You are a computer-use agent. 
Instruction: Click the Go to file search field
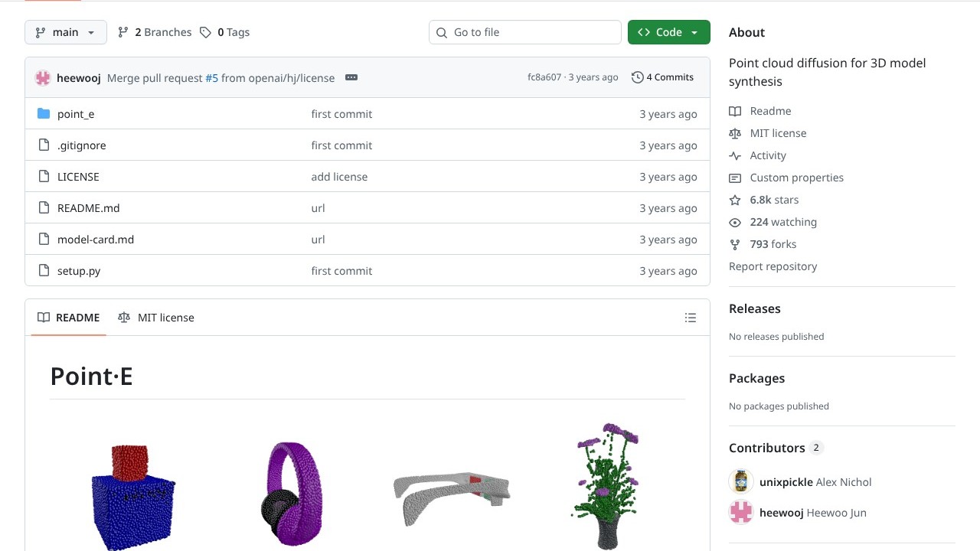click(x=525, y=32)
